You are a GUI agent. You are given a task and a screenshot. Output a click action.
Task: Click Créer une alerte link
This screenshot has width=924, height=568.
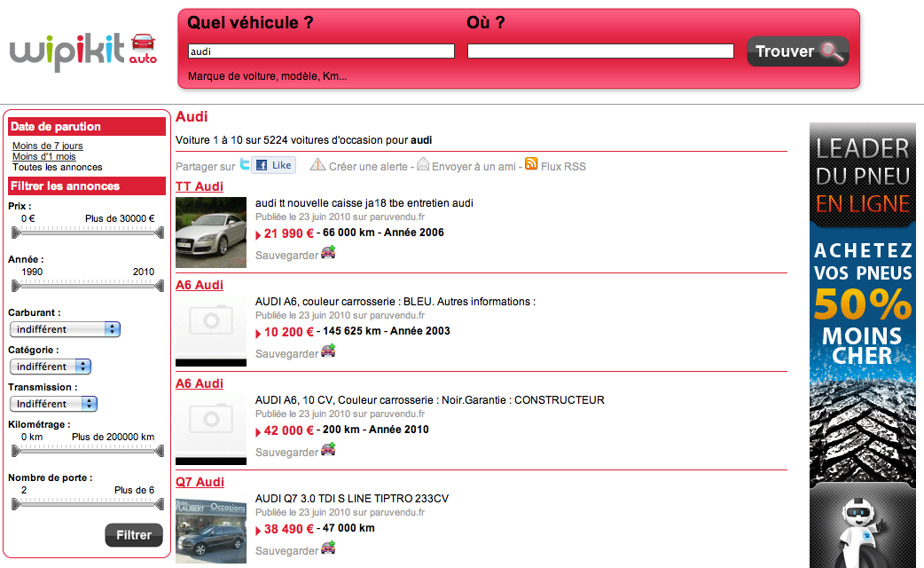click(x=368, y=167)
